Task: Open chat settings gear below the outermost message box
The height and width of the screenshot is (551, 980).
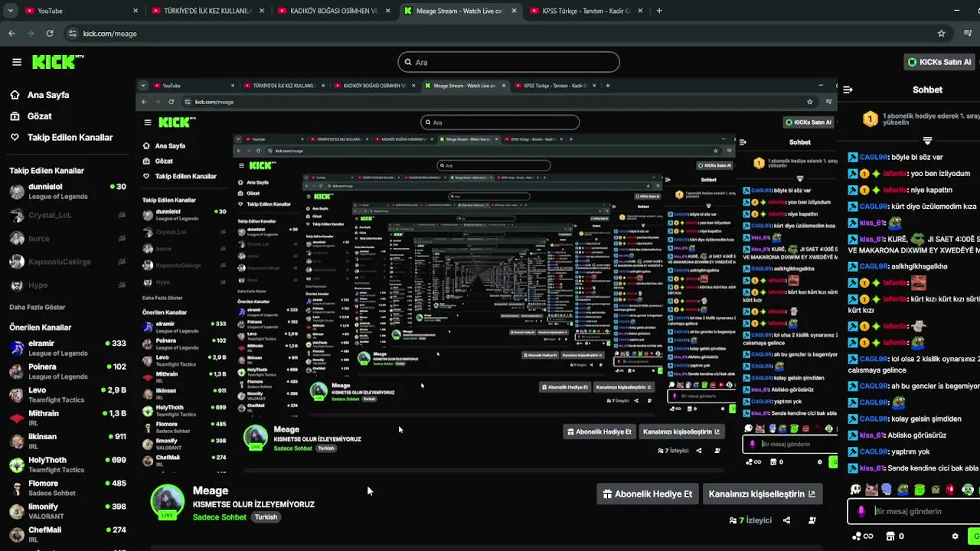Action: 955,536
